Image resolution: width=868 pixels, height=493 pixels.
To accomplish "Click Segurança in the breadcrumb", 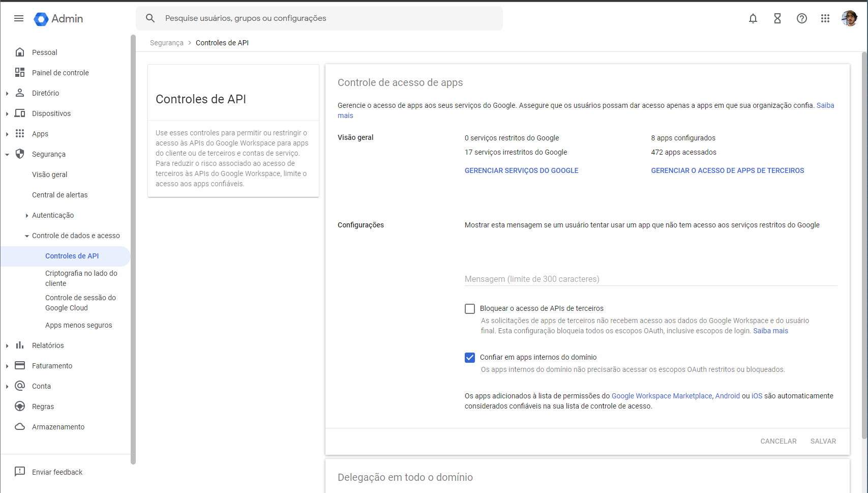I will click(167, 43).
